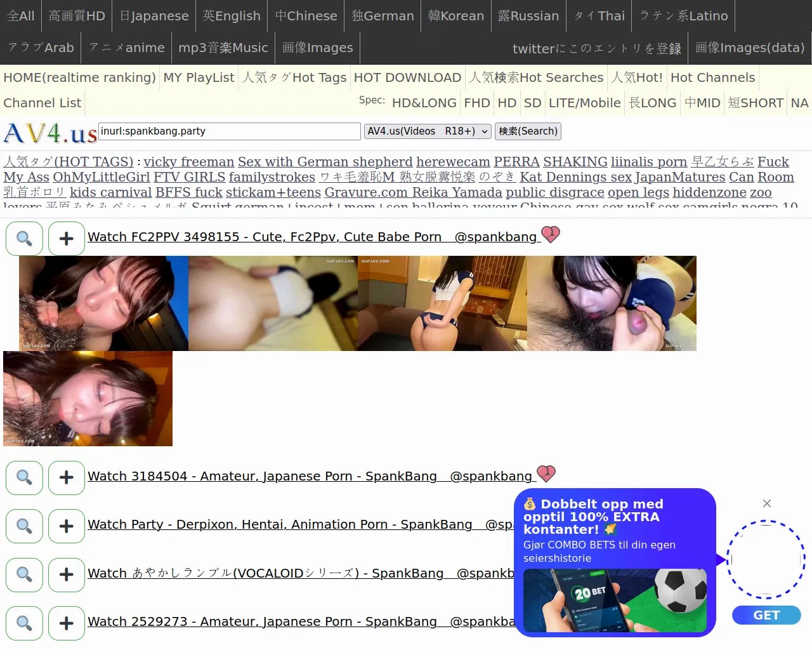This screenshot has width=812, height=650.
Task: Open the タイThai category tab
Action: (599, 16)
